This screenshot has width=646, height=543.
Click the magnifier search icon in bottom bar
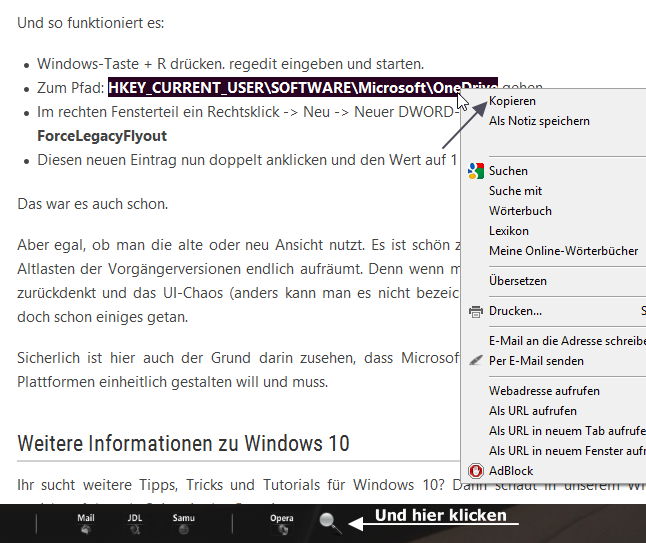pos(330,523)
